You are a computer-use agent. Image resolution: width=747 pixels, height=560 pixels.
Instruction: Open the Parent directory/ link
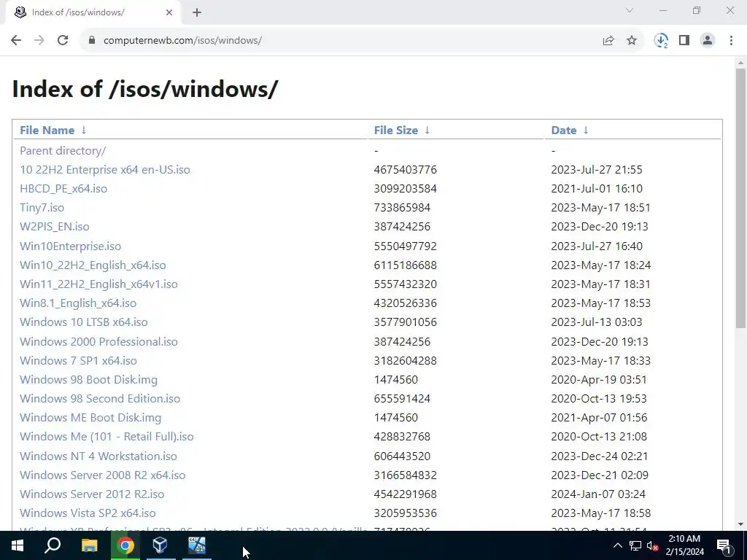tap(63, 150)
